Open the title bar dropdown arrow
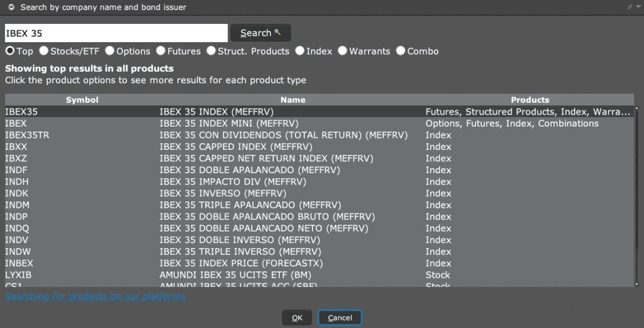 (638, 7)
